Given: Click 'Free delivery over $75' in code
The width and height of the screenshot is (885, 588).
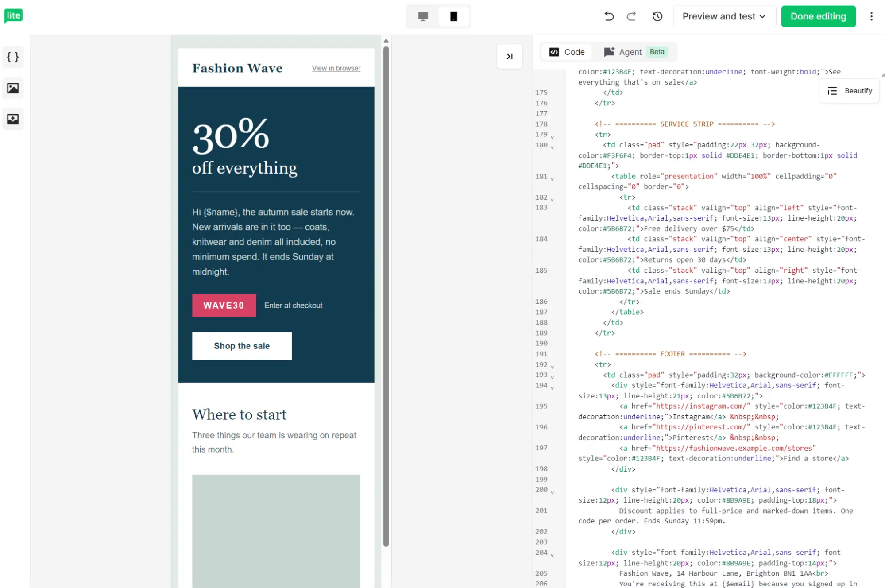Looking at the screenshot, I should (x=688, y=228).
